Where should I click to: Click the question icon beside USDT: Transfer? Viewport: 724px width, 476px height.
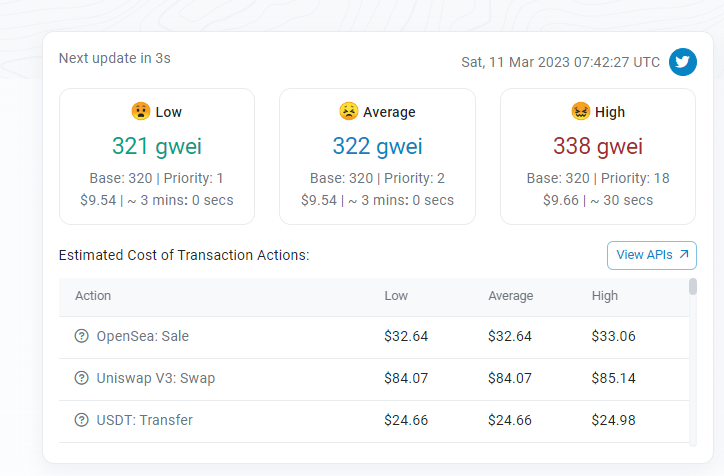(81, 420)
